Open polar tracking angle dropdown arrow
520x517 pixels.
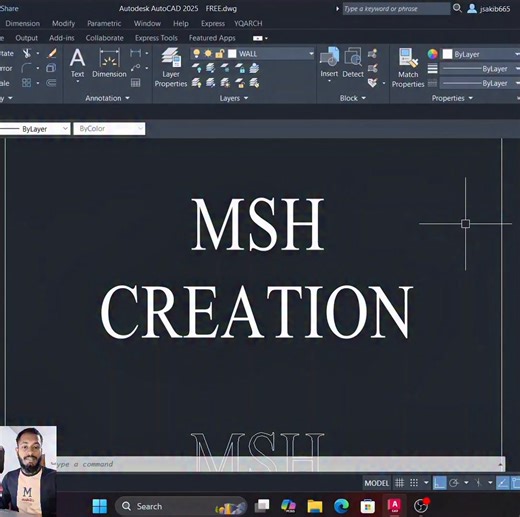466,483
